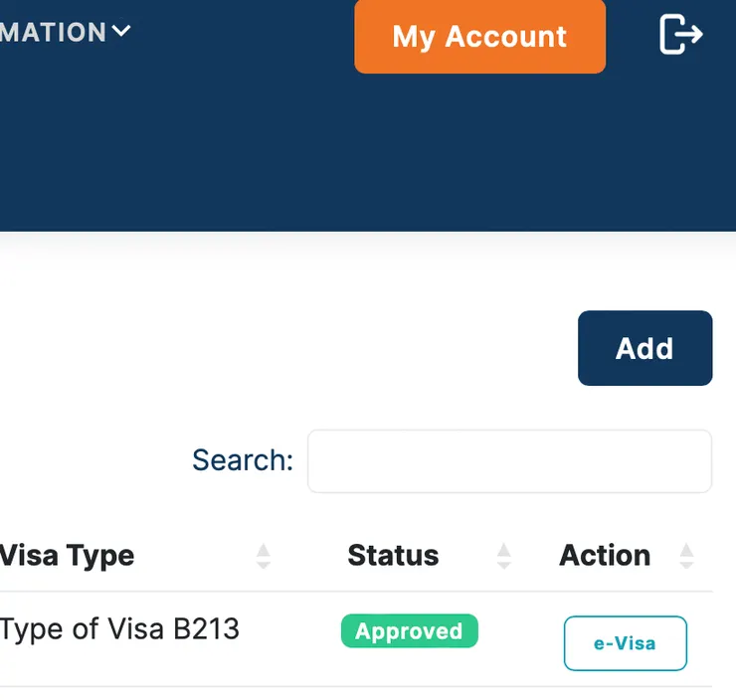Select the Type of Visa B213 cell
The image size is (736, 700).
119,629
